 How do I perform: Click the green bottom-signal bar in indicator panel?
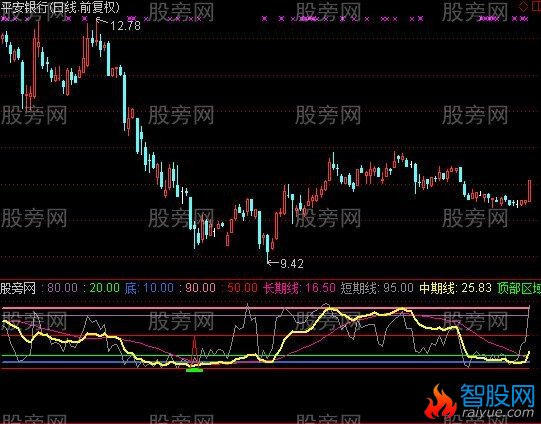tap(195, 370)
